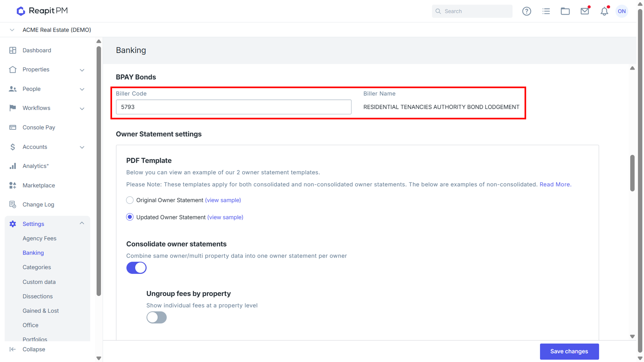Click the People icon in sidebar
The width and height of the screenshot is (644, 362).
click(13, 89)
